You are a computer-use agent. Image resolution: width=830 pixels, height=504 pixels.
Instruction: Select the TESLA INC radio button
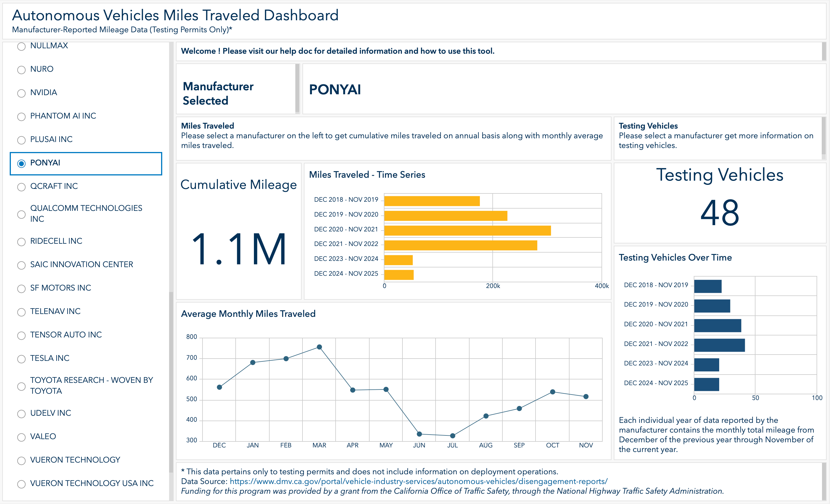click(21, 359)
